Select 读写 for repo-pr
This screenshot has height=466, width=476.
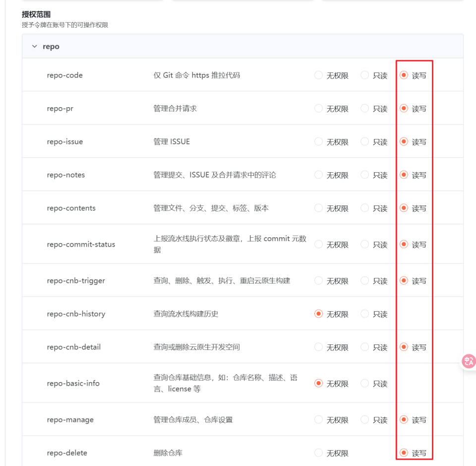[404, 109]
